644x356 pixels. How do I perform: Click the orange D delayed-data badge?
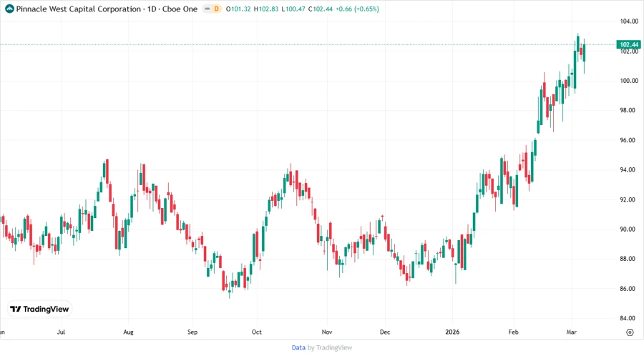pyautogui.click(x=216, y=9)
